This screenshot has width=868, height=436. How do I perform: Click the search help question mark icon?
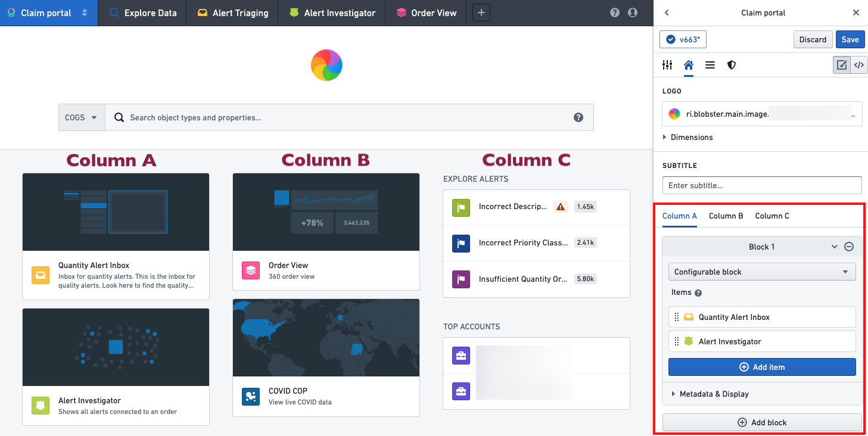(x=578, y=117)
